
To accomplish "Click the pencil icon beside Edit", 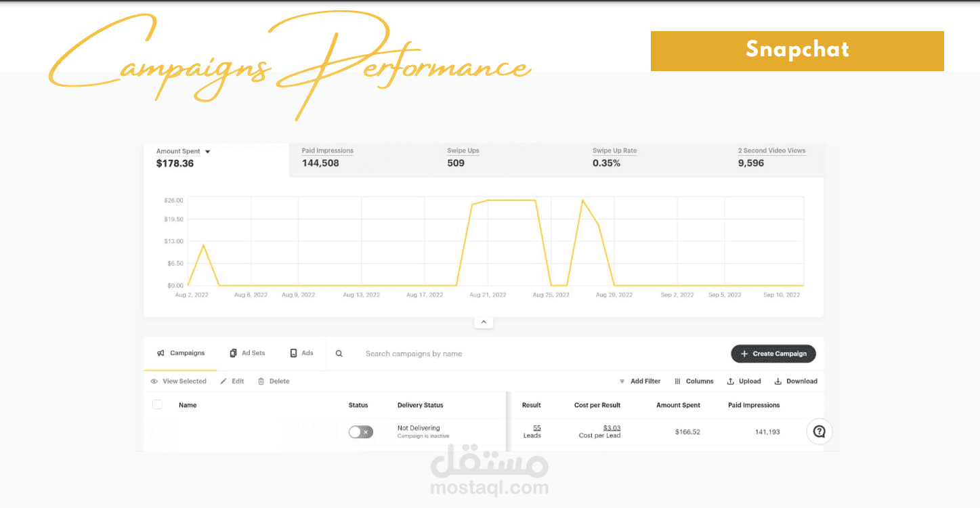I will pyautogui.click(x=224, y=381).
